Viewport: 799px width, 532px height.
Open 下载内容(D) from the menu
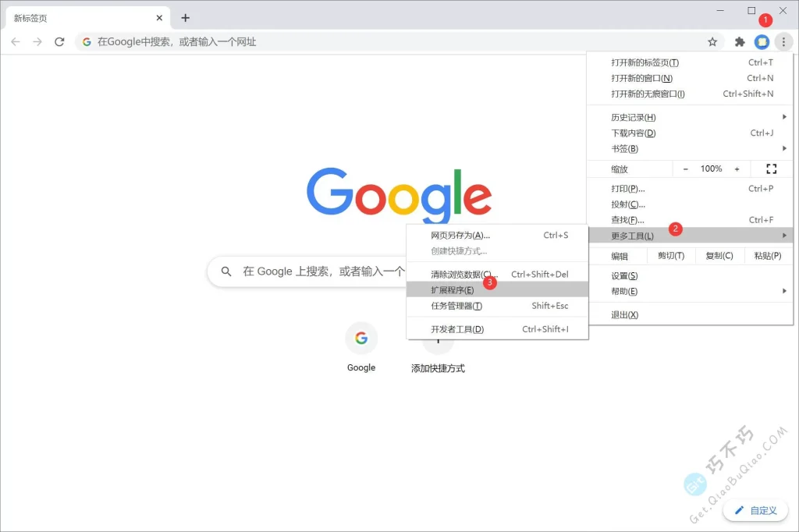pos(690,133)
